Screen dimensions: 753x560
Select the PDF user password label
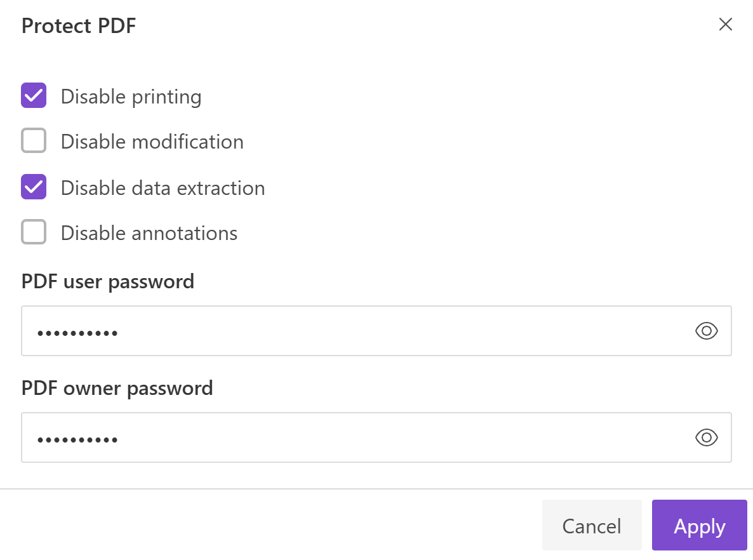(x=107, y=281)
